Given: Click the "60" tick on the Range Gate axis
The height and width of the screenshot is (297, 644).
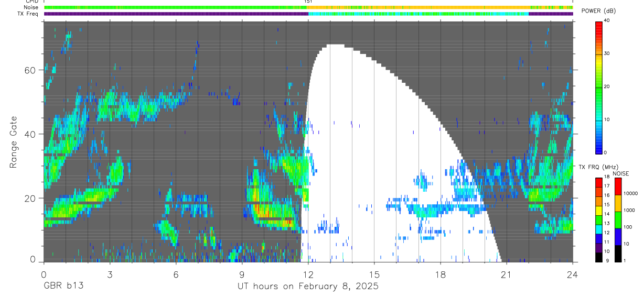Looking at the screenshot, I should pos(30,70).
